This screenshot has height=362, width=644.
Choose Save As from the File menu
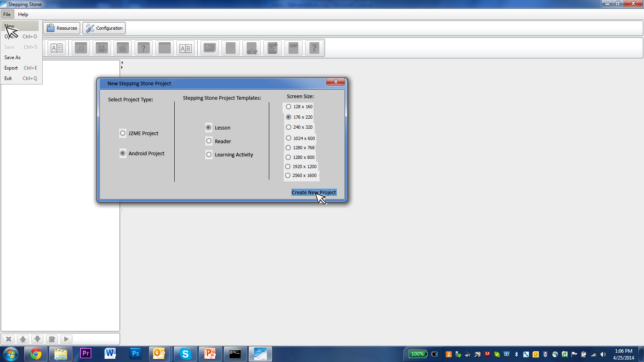(21, 57)
